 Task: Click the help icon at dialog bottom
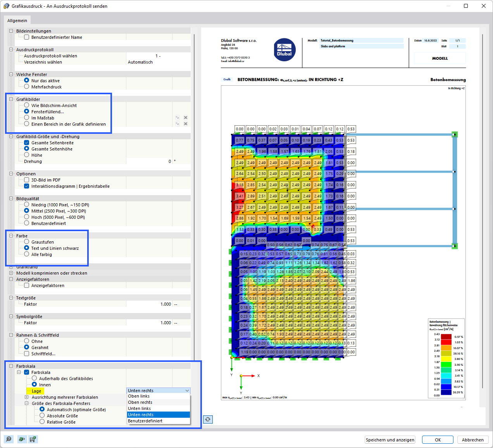(x=9, y=439)
